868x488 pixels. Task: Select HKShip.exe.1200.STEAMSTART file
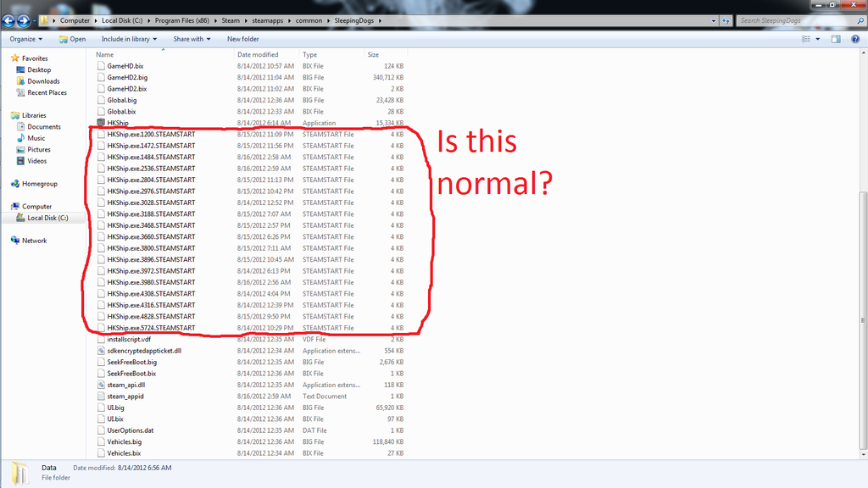tap(151, 135)
